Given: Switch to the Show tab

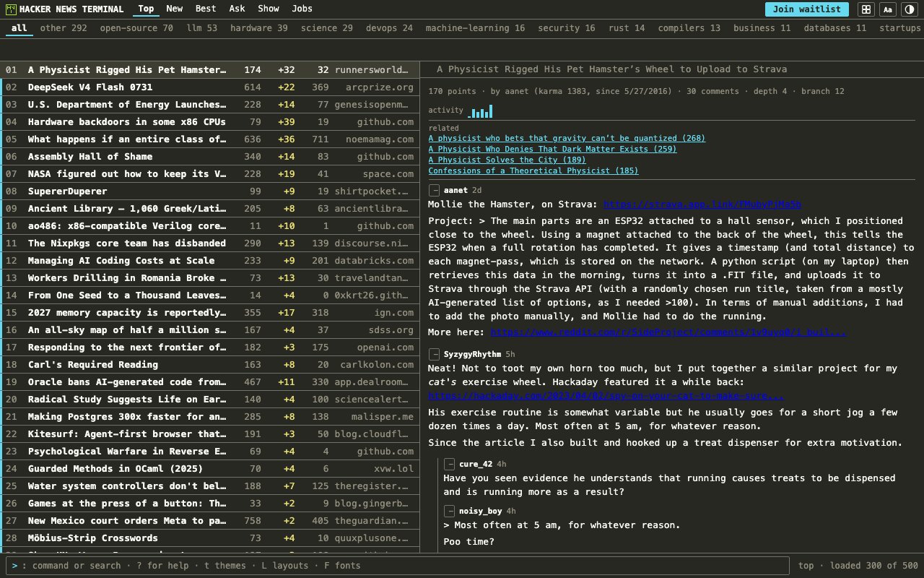Looking at the screenshot, I should point(269,9).
